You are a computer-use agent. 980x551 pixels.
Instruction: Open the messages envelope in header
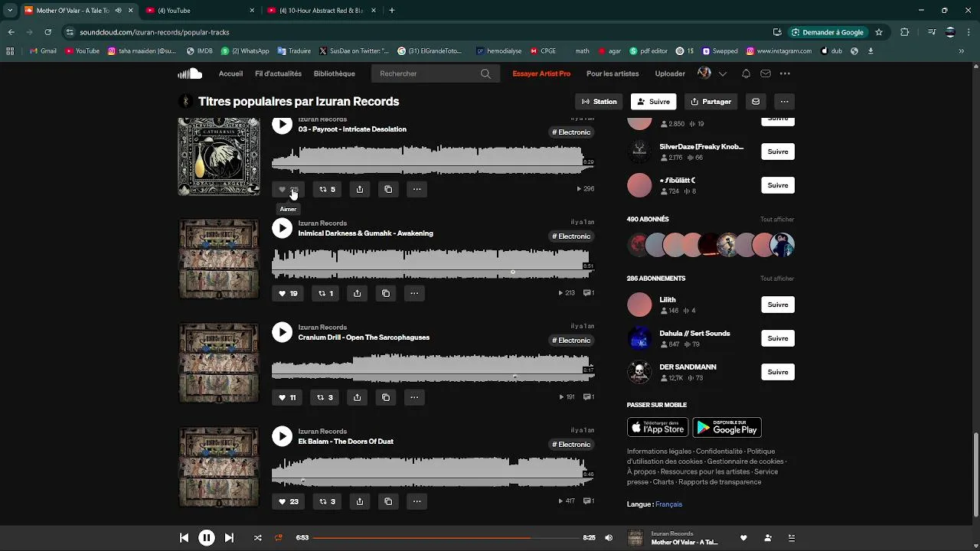click(x=765, y=73)
